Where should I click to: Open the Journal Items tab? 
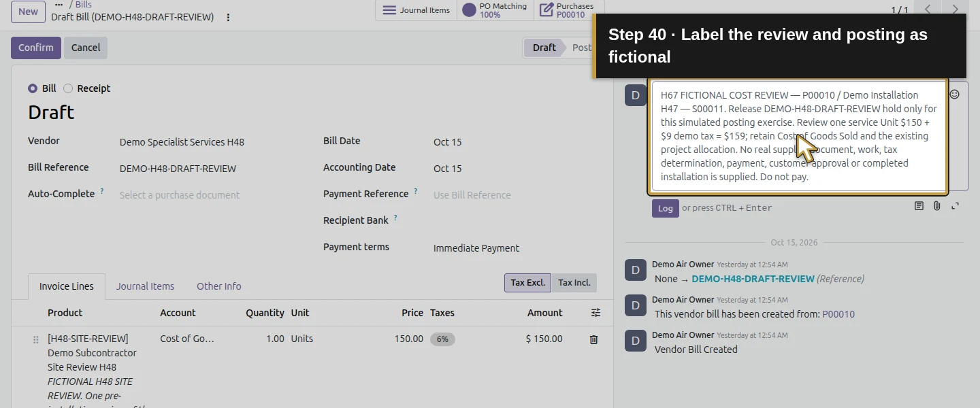(x=145, y=286)
